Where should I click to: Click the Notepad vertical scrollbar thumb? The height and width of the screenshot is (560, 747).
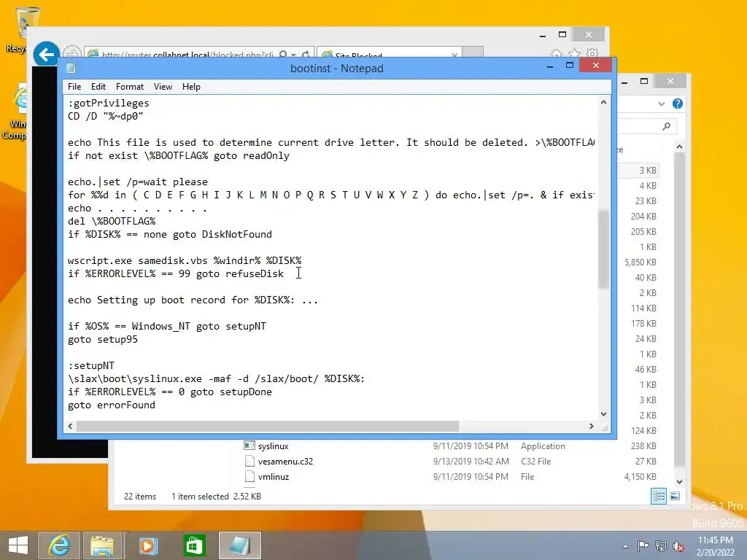click(603, 249)
